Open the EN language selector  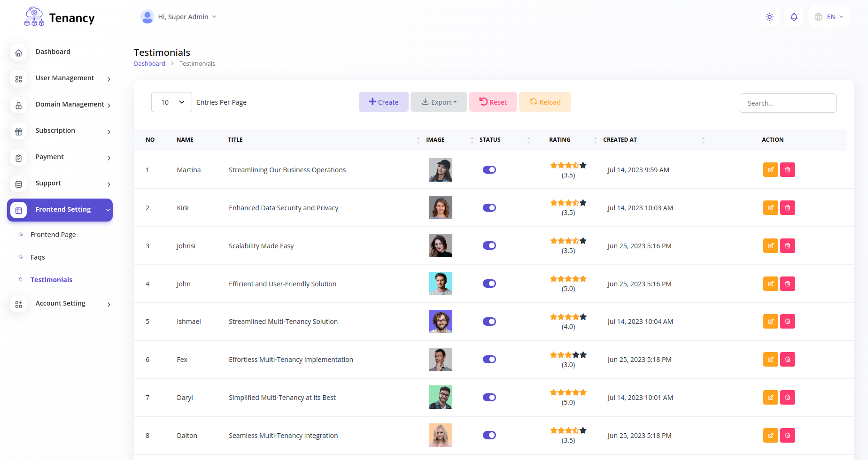click(829, 17)
